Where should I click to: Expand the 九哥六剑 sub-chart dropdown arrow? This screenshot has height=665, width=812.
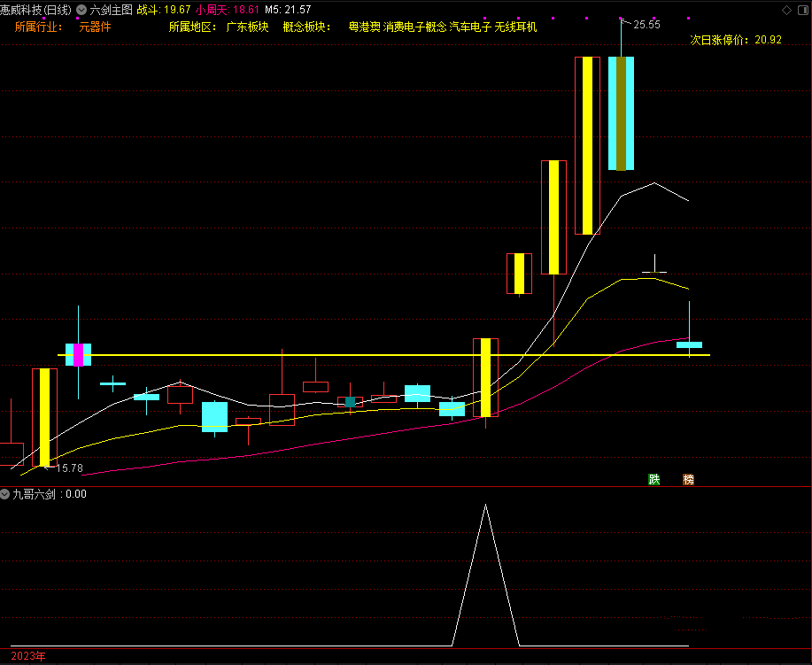tap(5, 494)
